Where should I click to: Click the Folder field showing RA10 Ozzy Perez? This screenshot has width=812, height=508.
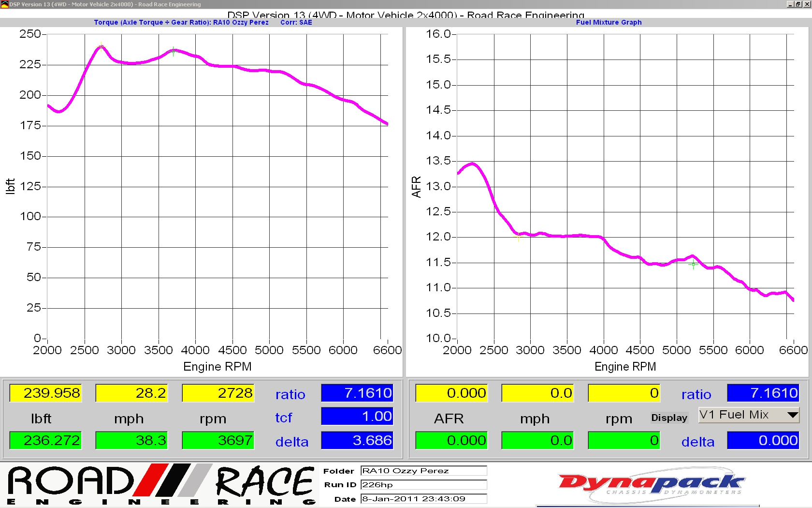(x=423, y=471)
